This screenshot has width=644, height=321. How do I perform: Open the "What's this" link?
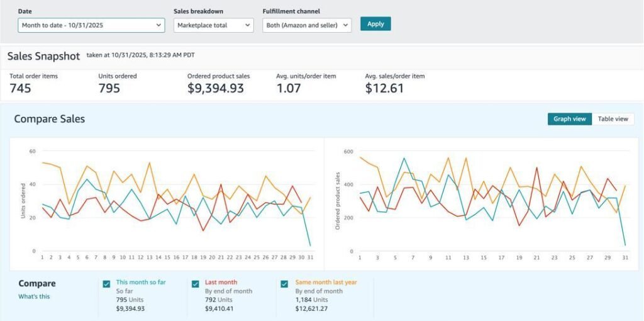[34, 296]
